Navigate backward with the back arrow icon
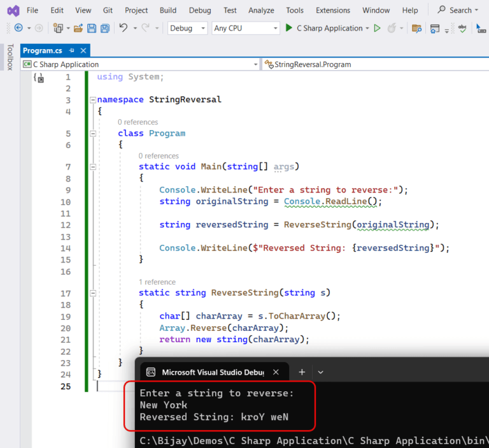The height and width of the screenshot is (448, 489). tap(18, 28)
